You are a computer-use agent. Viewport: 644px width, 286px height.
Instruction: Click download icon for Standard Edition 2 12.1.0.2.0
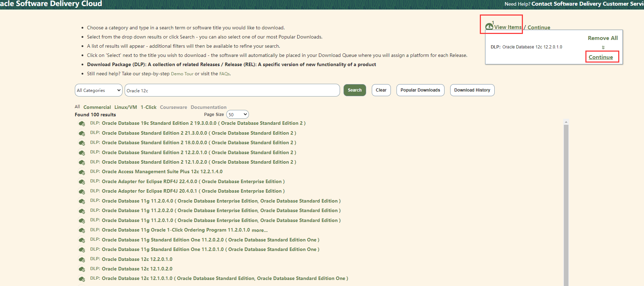pyautogui.click(x=82, y=162)
